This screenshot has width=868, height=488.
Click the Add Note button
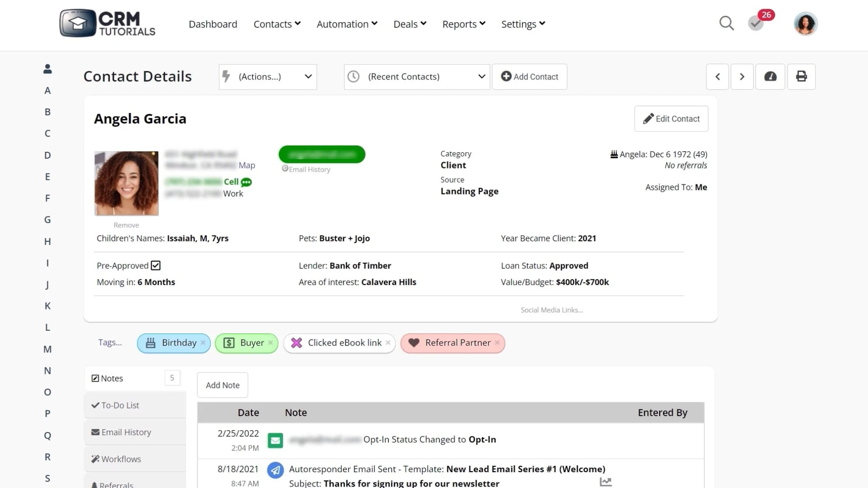point(222,385)
